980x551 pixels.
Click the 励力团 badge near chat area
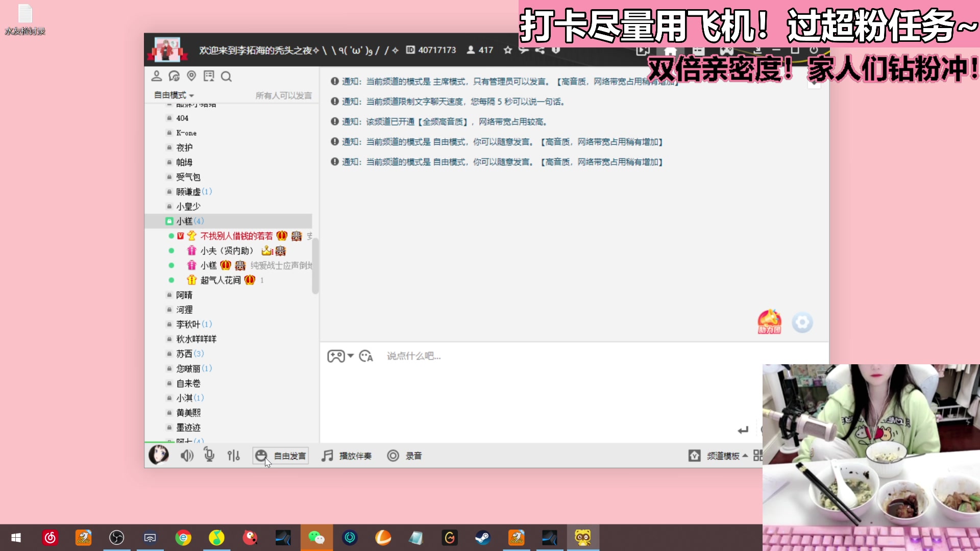click(770, 322)
